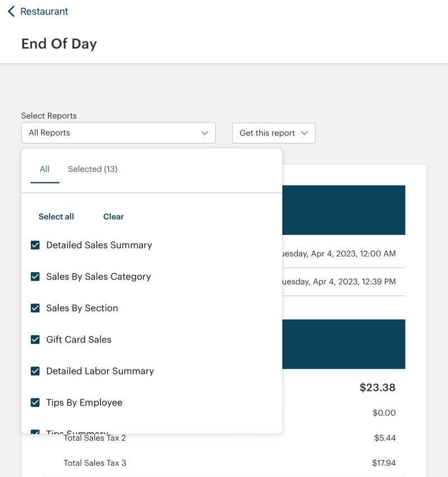Uncheck the Detailed Sales Summary checkbox
The width and height of the screenshot is (448, 477).
point(35,245)
